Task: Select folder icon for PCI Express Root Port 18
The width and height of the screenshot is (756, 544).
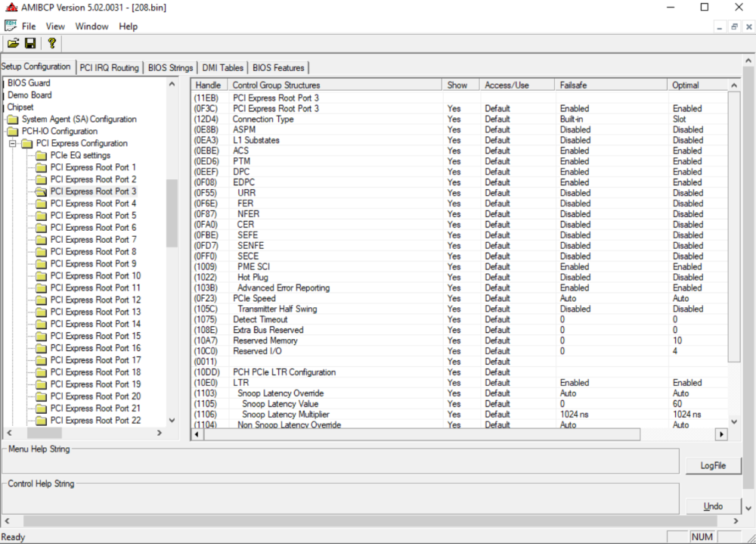Action: coord(42,373)
